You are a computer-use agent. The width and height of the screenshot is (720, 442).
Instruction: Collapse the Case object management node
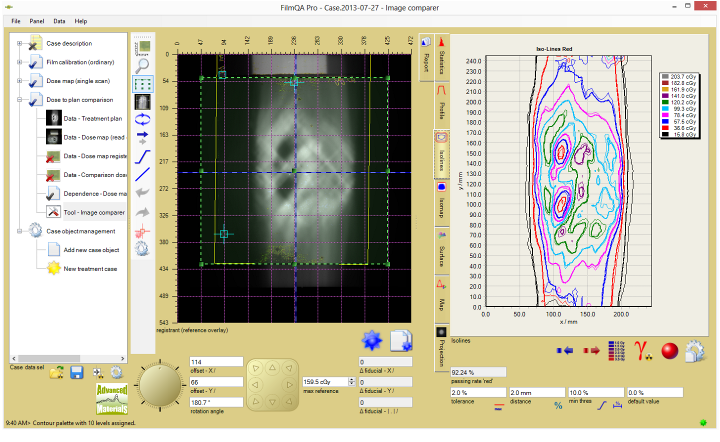pos(19,231)
